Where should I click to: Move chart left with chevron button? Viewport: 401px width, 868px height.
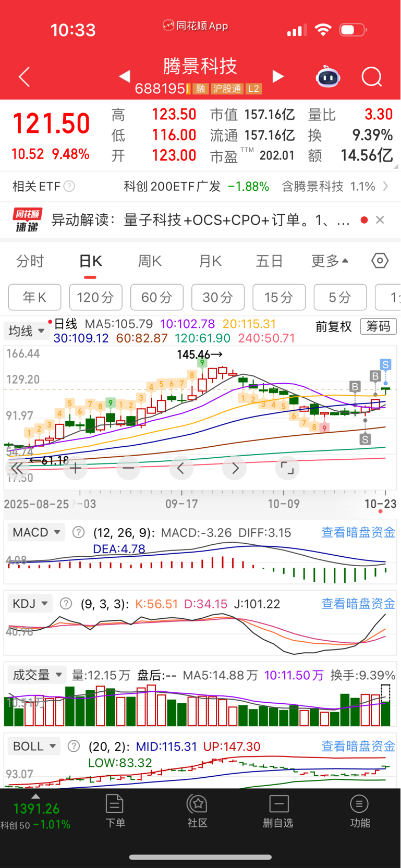[x=181, y=468]
